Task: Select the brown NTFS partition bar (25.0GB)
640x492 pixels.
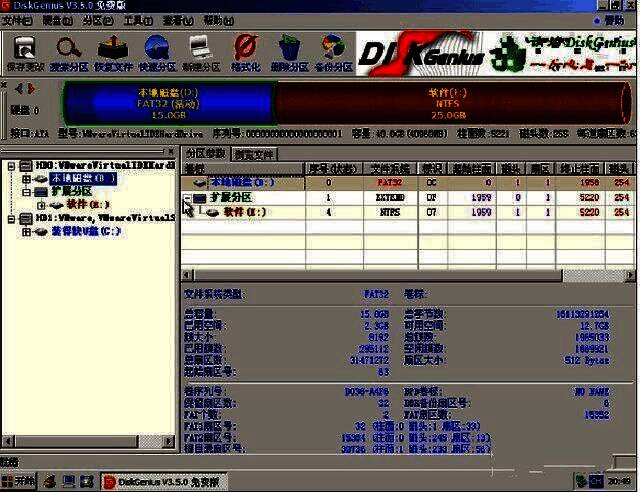Action: [456, 104]
